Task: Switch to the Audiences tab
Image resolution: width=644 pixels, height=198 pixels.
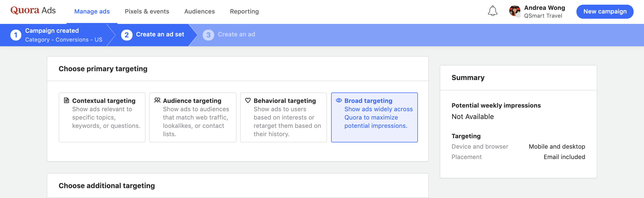Action: pyautogui.click(x=200, y=11)
